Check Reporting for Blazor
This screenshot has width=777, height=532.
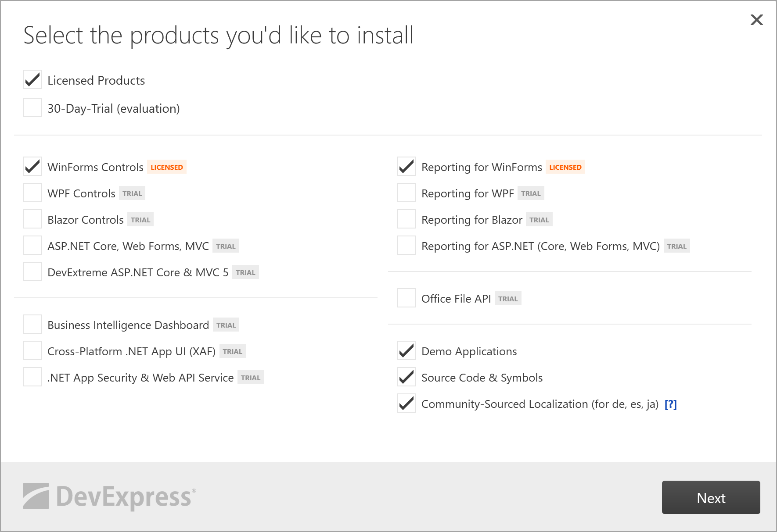click(x=406, y=219)
